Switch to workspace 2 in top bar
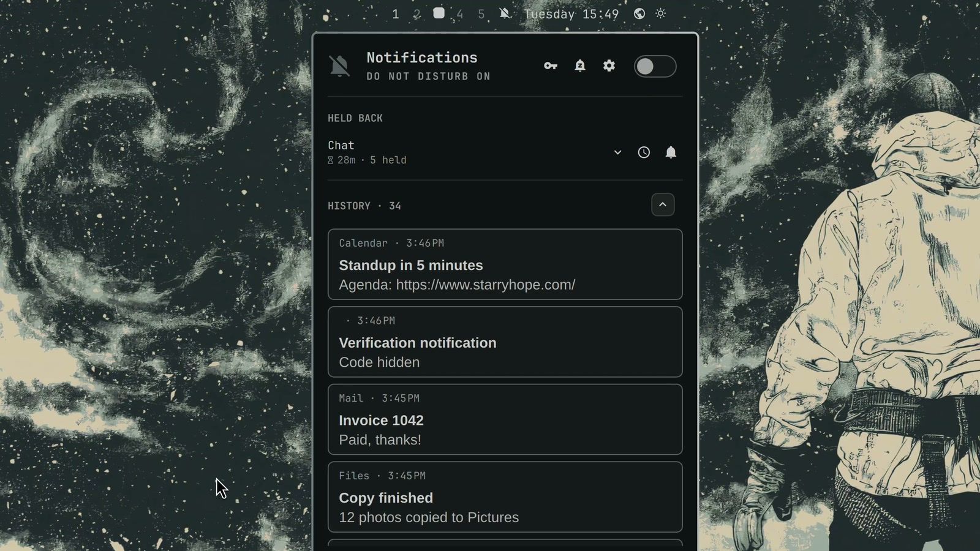 pos(417,14)
